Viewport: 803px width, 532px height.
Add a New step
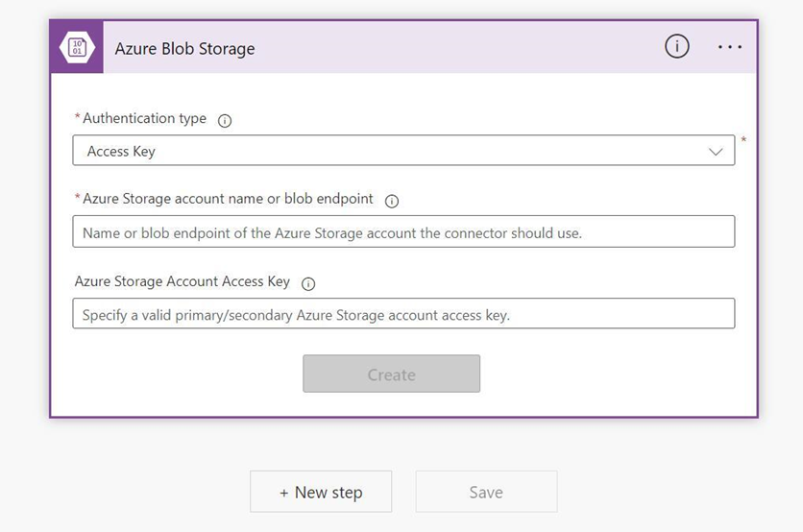[321, 492]
